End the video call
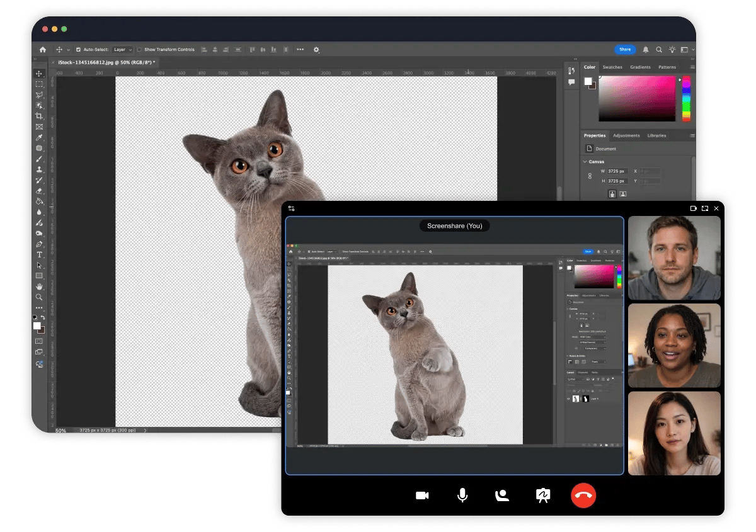The image size is (756, 532). coord(583,495)
